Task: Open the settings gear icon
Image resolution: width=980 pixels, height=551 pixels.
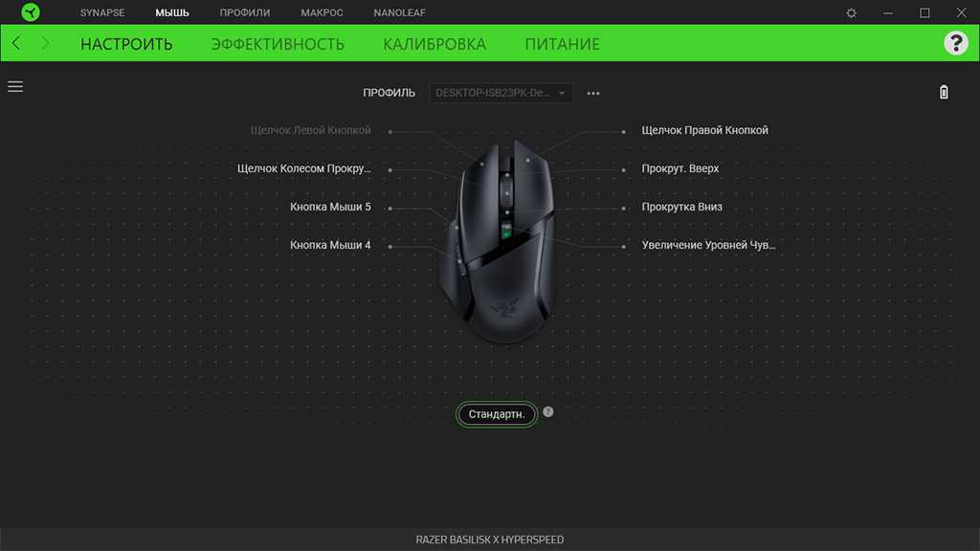Action: click(851, 12)
